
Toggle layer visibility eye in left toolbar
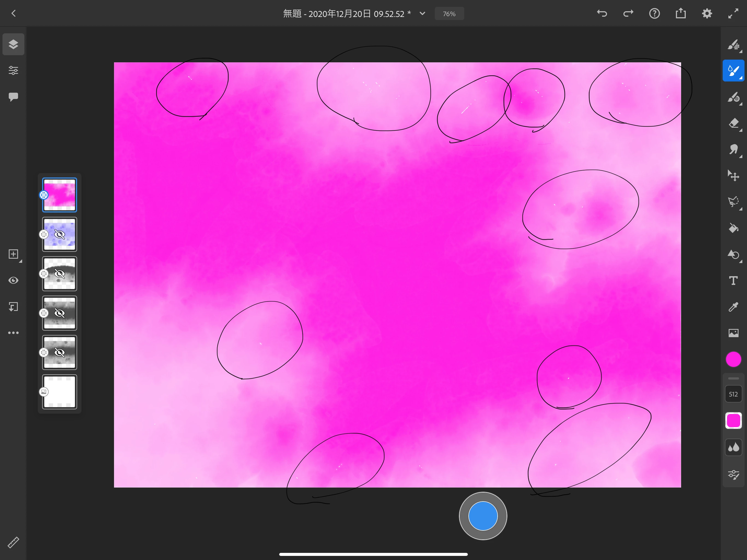13,280
